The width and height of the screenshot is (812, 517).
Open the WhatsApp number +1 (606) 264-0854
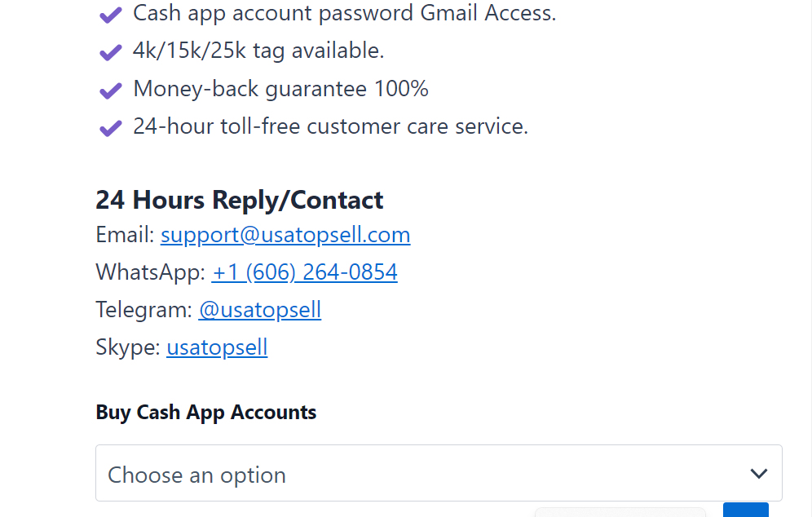(305, 272)
